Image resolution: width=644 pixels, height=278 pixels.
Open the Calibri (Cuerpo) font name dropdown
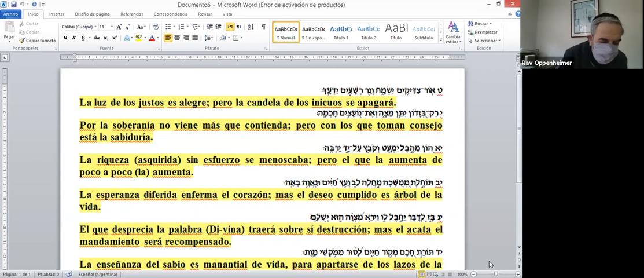(x=95, y=27)
